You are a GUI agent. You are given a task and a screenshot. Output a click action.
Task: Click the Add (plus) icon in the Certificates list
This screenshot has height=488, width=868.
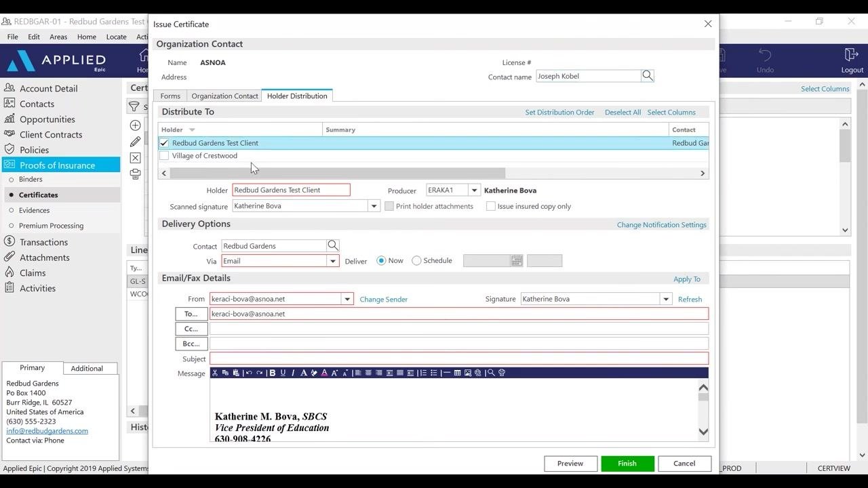point(136,125)
